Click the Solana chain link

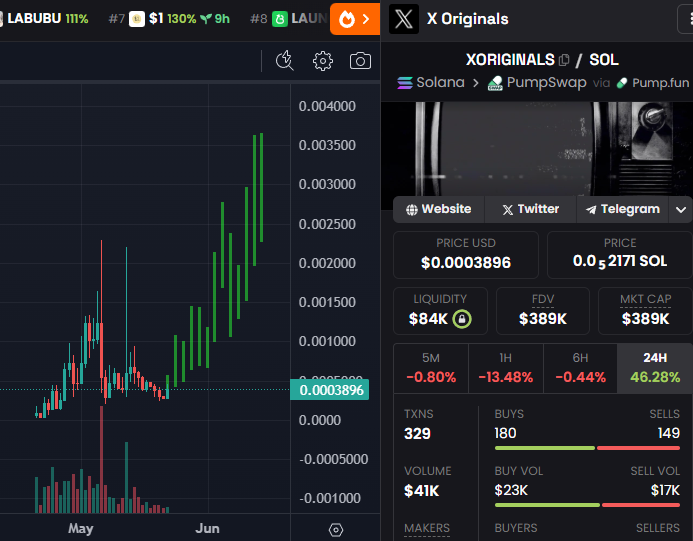click(431, 83)
